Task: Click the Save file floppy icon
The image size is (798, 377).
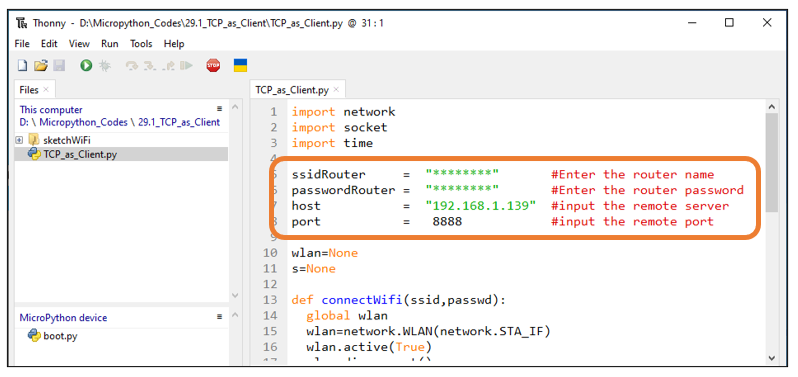Action: click(x=60, y=65)
